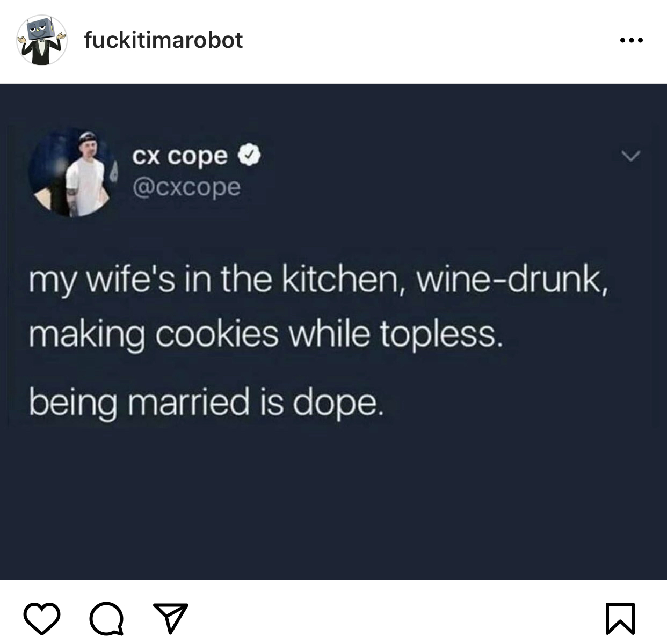The width and height of the screenshot is (667, 644).
Task: Save the post with the bookmark icon
Action: (x=620, y=619)
